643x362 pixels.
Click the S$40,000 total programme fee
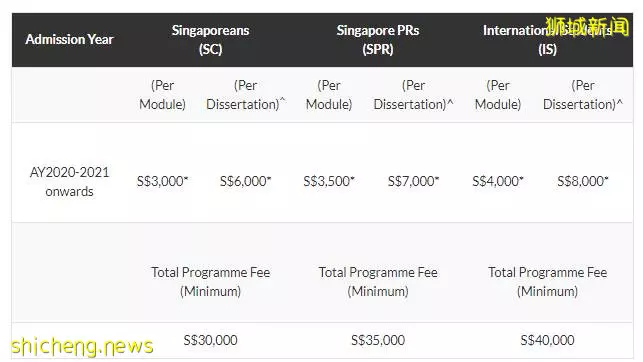[x=547, y=340]
